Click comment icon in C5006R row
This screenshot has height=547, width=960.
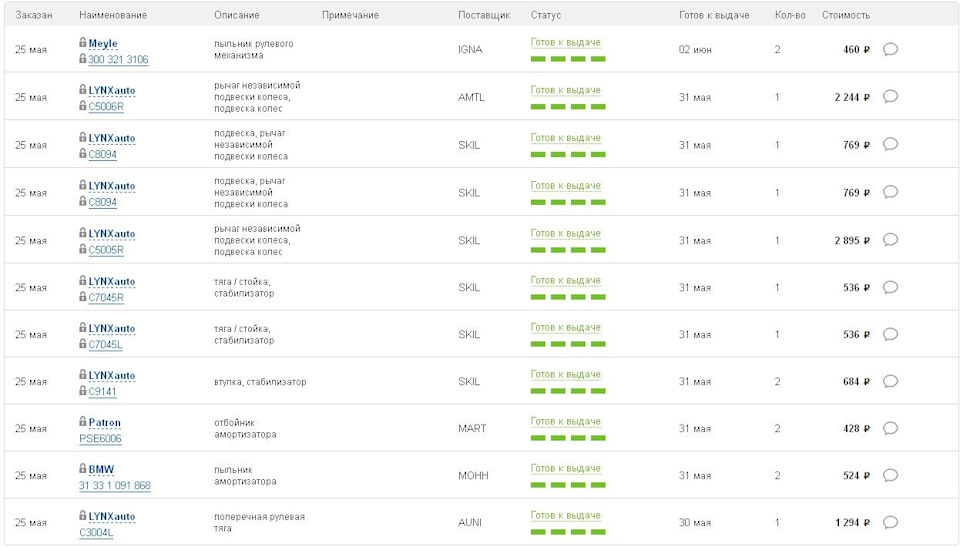point(890,97)
